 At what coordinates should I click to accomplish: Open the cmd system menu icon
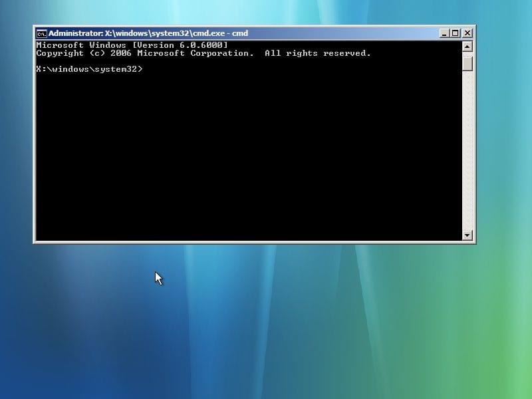41,33
